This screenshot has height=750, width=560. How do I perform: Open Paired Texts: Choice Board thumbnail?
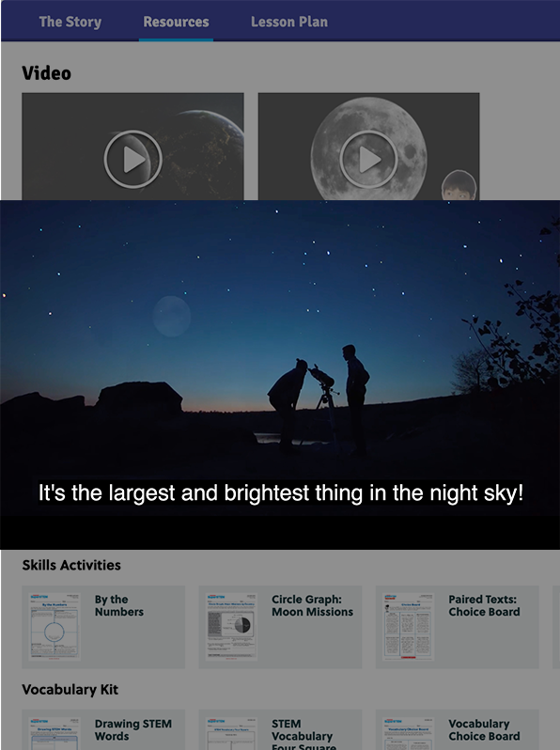(409, 627)
